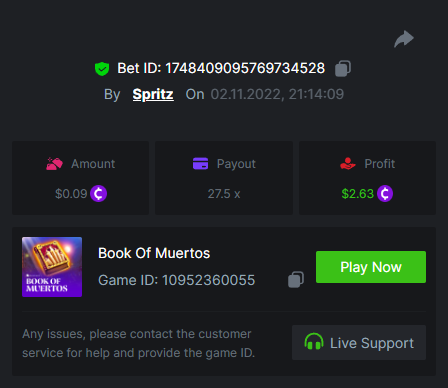448x388 pixels.
Task: Click the share arrow icon
Action: (x=404, y=39)
